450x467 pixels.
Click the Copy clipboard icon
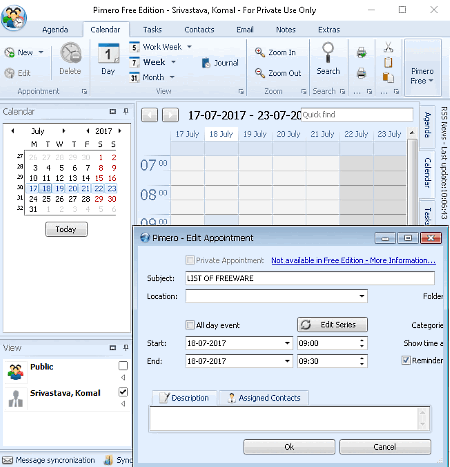point(388,62)
